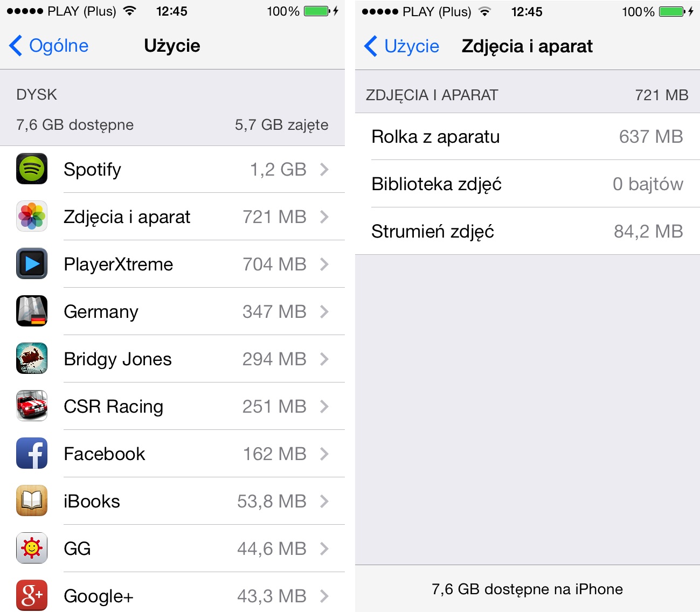Go back to Użycie screen

pos(402,46)
